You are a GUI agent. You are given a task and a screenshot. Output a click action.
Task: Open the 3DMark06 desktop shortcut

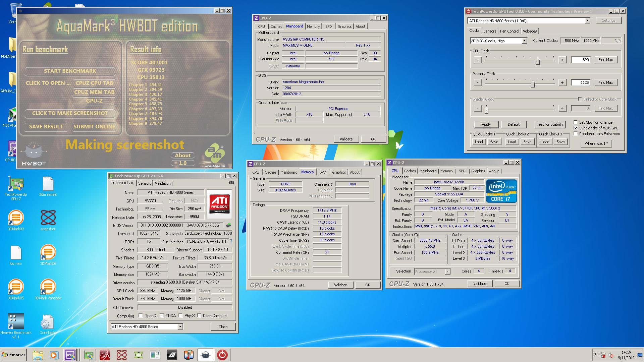(x=48, y=255)
